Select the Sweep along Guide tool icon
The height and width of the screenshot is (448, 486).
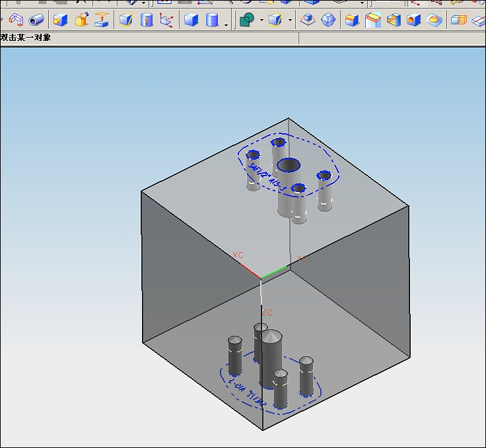click(16, 20)
